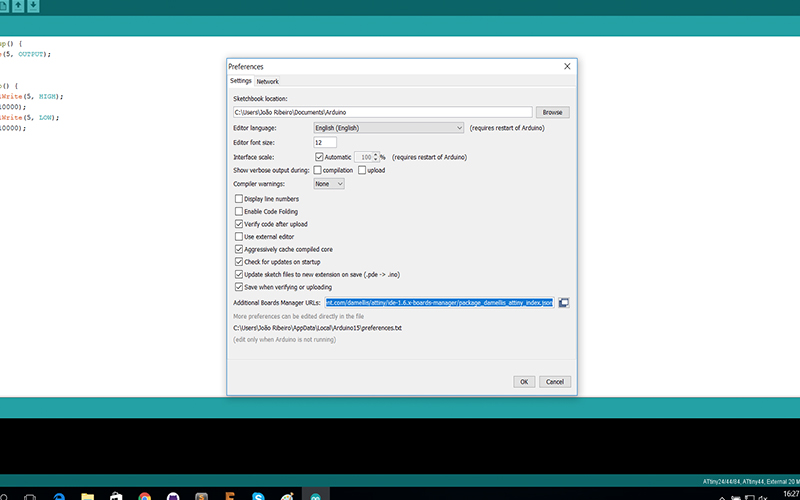Open the Compiler warnings dropdown
The height and width of the screenshot is (500, 800).
329,184
